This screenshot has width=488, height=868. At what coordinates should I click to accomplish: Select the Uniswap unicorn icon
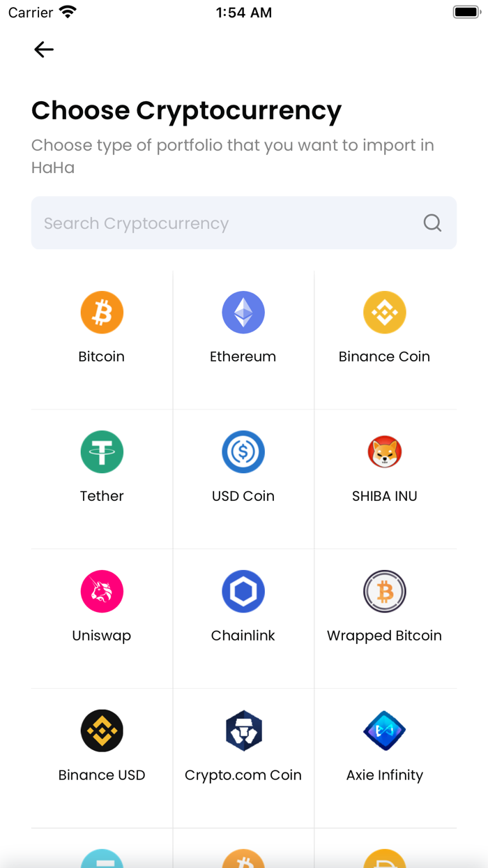pos(102,591)
